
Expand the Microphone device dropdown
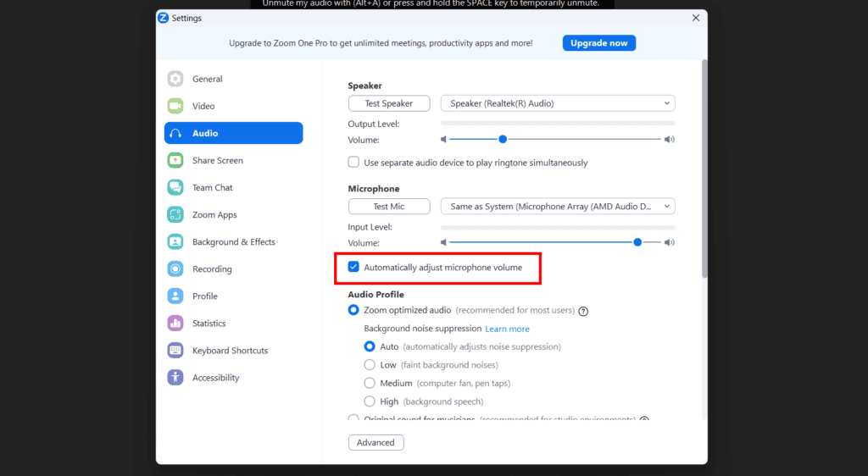(x=558, y=206)
